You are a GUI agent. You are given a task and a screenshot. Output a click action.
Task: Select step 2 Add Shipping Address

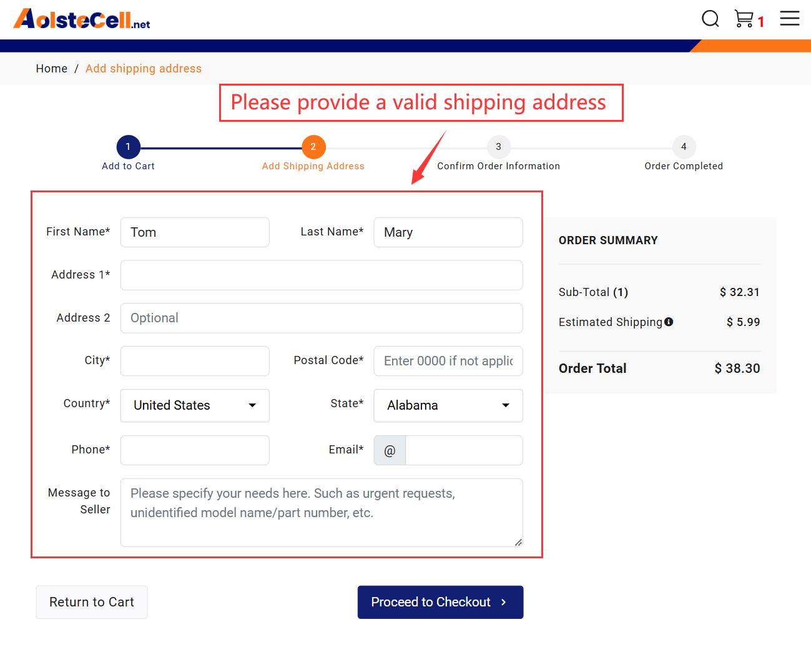pos(313,147)
